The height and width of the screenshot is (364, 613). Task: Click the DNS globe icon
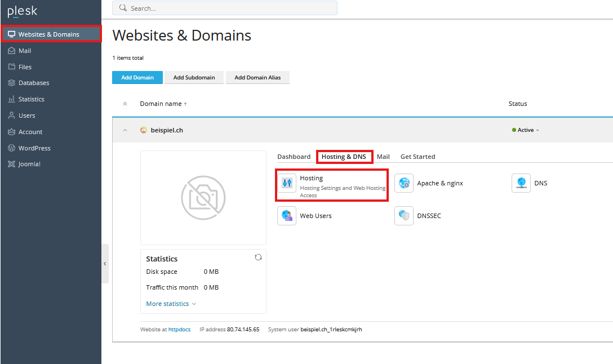(521, 183)
